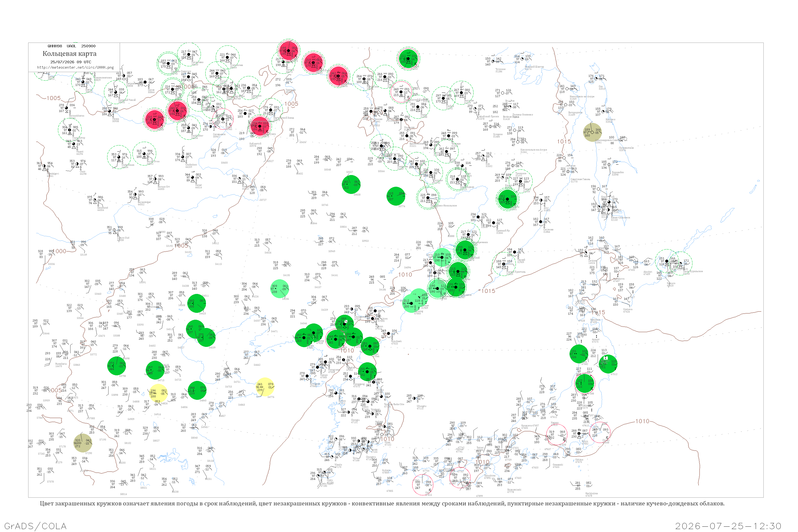
Task: Select dashed green ring around Троицкое station
Action: click(521, 181)
